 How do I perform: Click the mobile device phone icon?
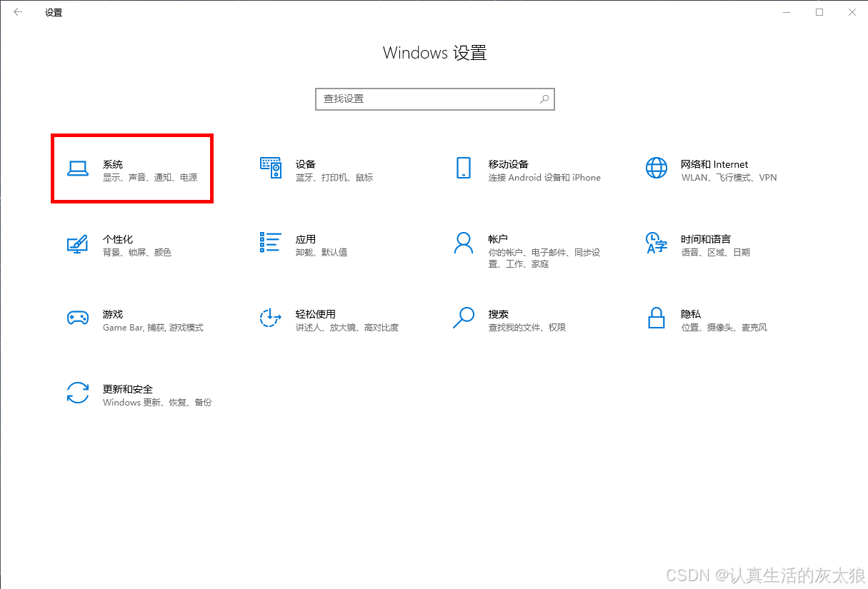pyautogui.click(x=464, y=168)
